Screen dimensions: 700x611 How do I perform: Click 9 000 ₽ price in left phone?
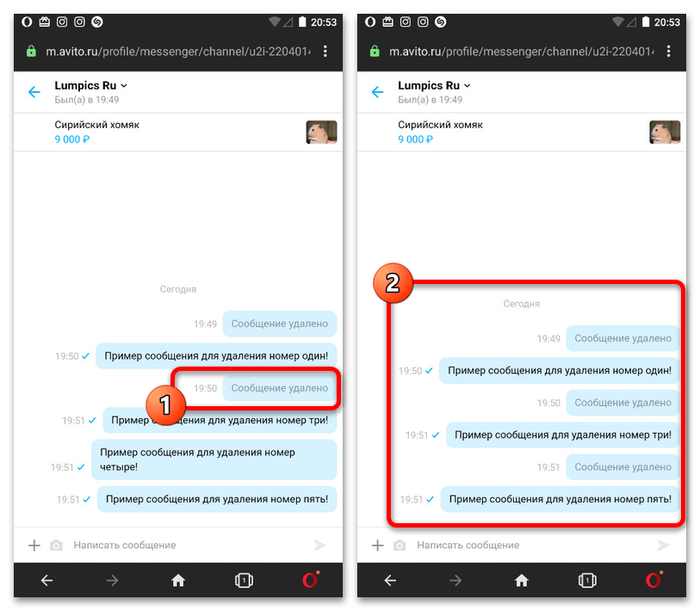[71, 139]
